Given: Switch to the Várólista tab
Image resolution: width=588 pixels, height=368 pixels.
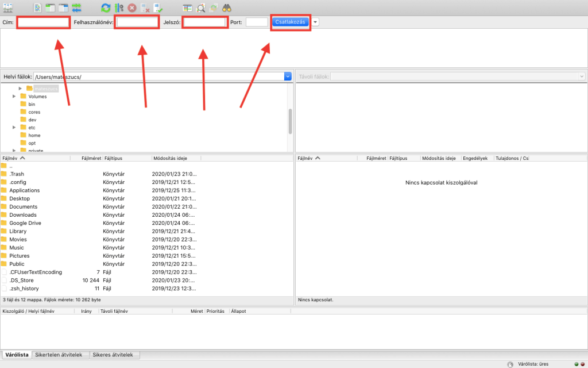Looking at the screenshot, I should tap(17, 355).
